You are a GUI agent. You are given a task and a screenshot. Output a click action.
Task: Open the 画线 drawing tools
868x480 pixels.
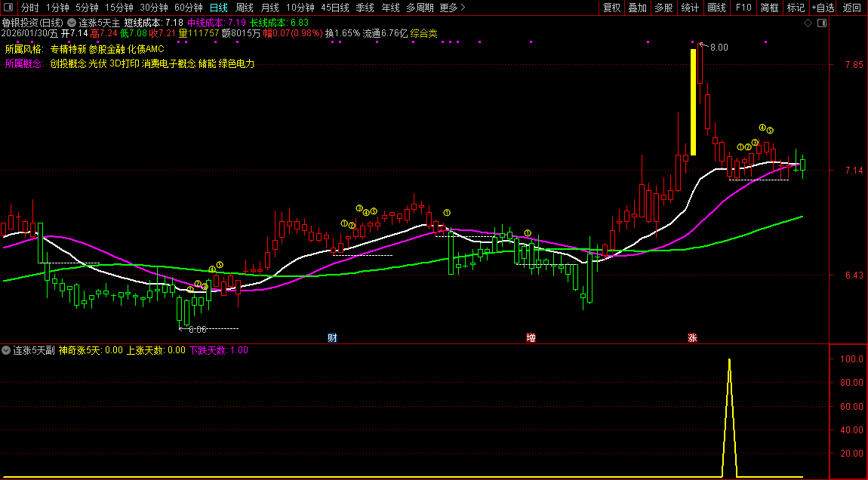pyautogui.click(x=717, y=8)
